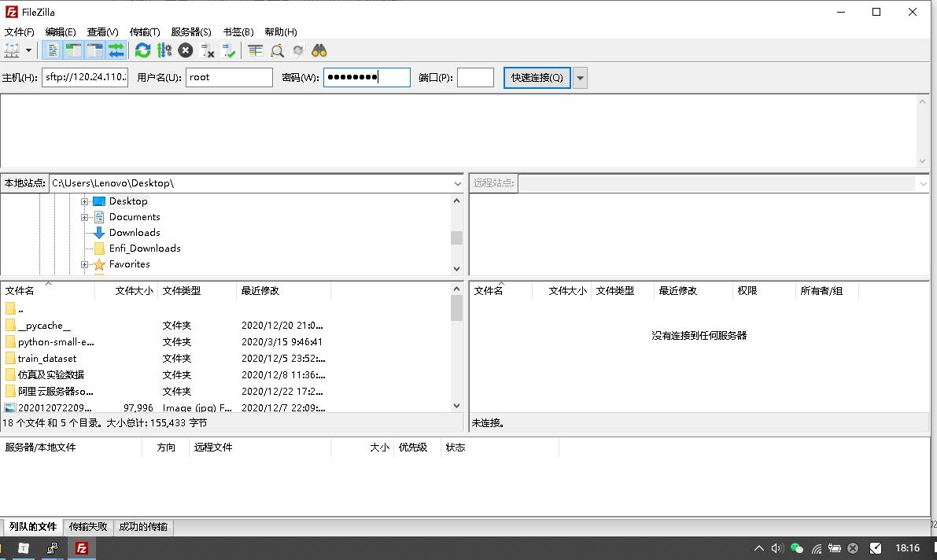Image resolution: width=937 pixels, height=560 pixels.
Task: Toggle local directory tree display icon
Action: 73,51
